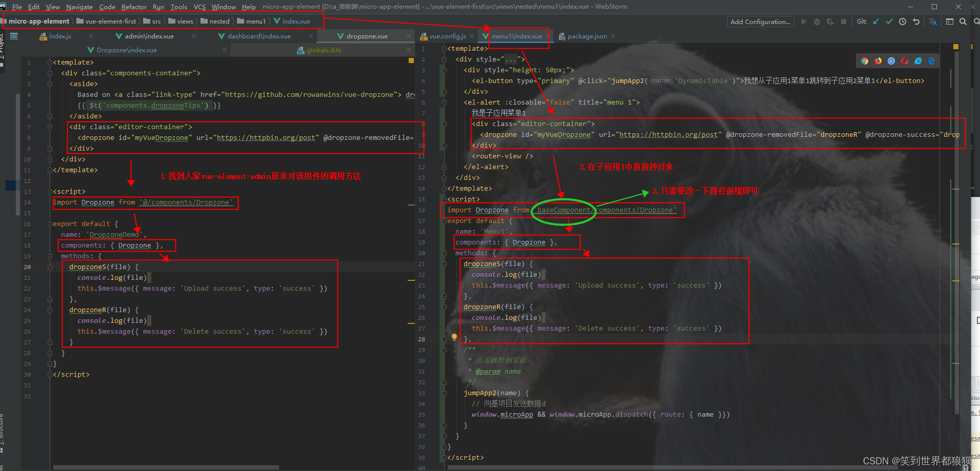Click gutter at line 16 in right editor
Screen dimensions: 980x471
pyautogui.click(x=422, y=210)
